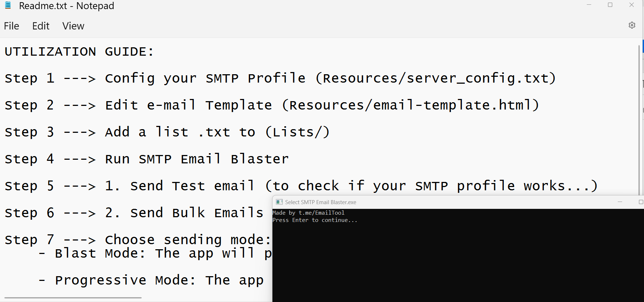The height and width of the screenshot is (302, 644).
Task: Open Notepad settings gear
Action: click(x=632, y=25)
